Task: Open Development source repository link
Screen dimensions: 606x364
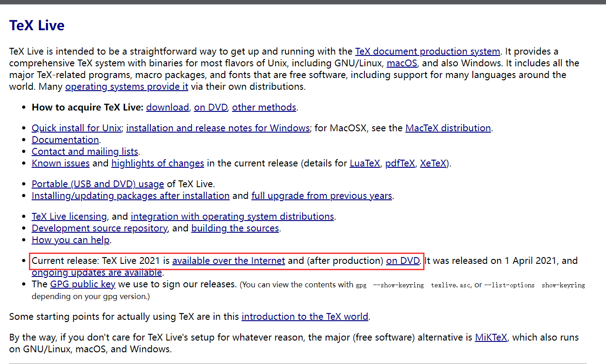Action: click(99, 228)
